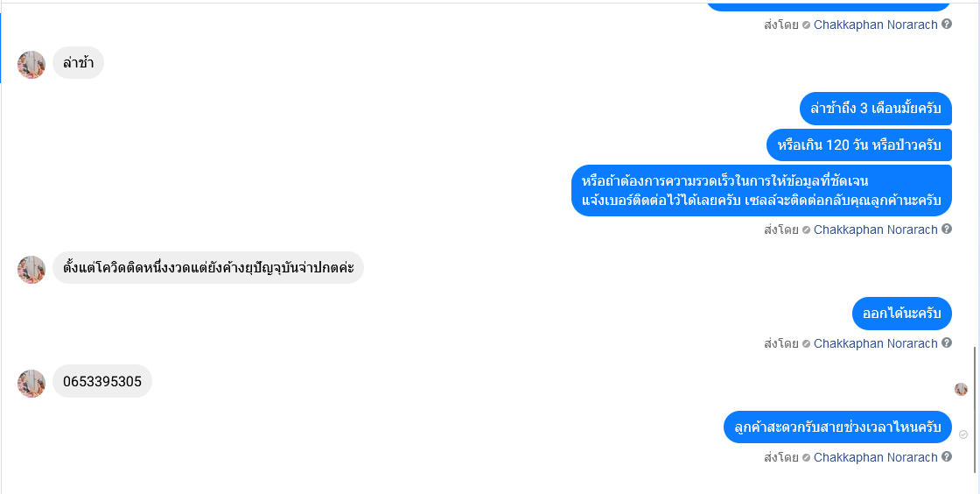Click delivered checkmark icon beside last message

pos(963,434)
